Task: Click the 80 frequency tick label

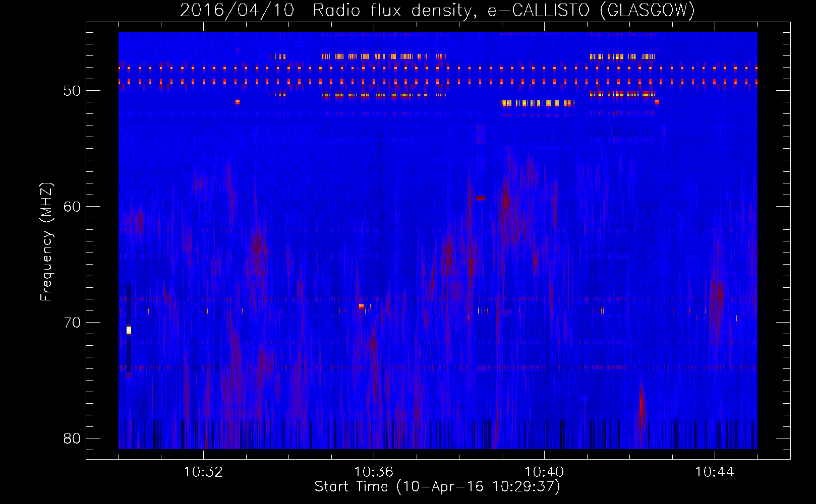Action: click(72, 438)
